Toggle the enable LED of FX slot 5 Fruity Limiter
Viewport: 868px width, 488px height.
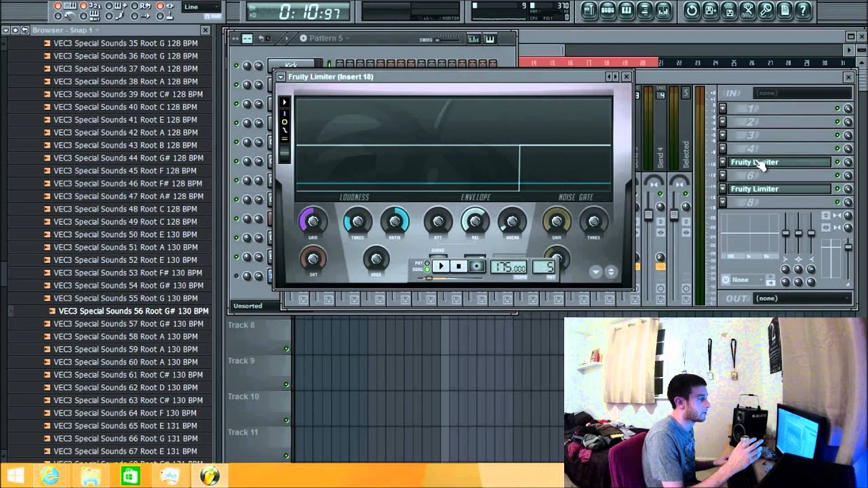(837, 163)
